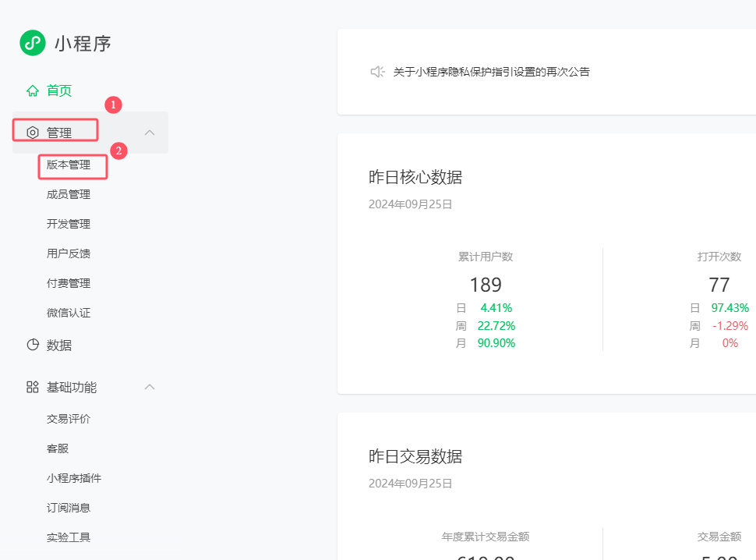Screen dimensions: 756x560
Task: Go to 成员管理 page
Action: (x=69, y=194)
